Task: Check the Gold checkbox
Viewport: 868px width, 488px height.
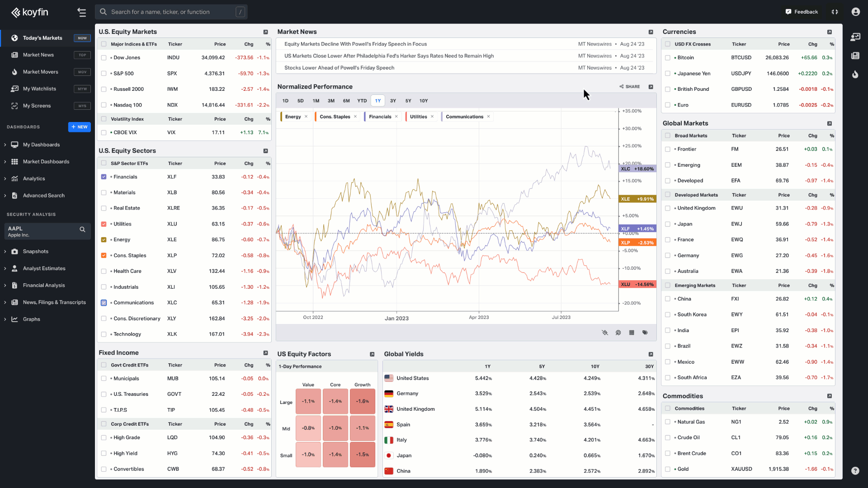Action: 668,469
